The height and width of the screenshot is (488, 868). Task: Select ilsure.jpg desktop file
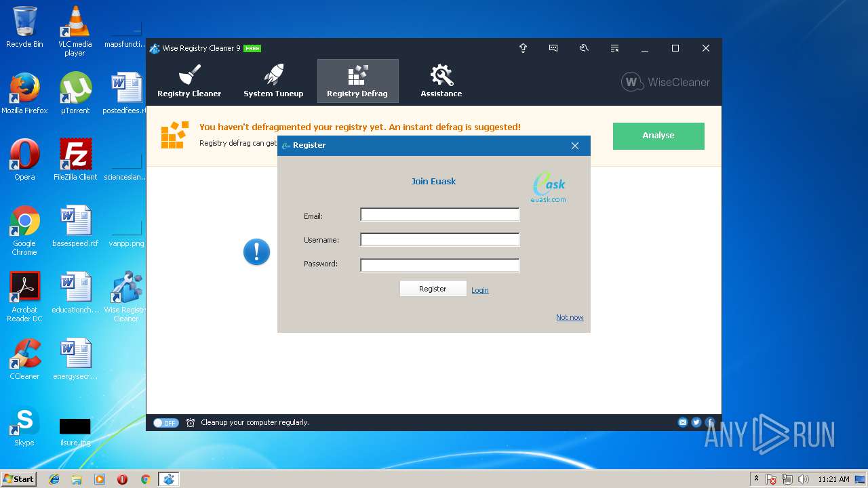point(75,432)
